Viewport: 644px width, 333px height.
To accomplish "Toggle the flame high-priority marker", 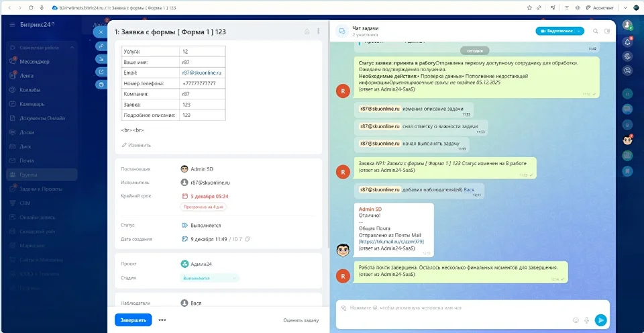I will coord(307,31).
